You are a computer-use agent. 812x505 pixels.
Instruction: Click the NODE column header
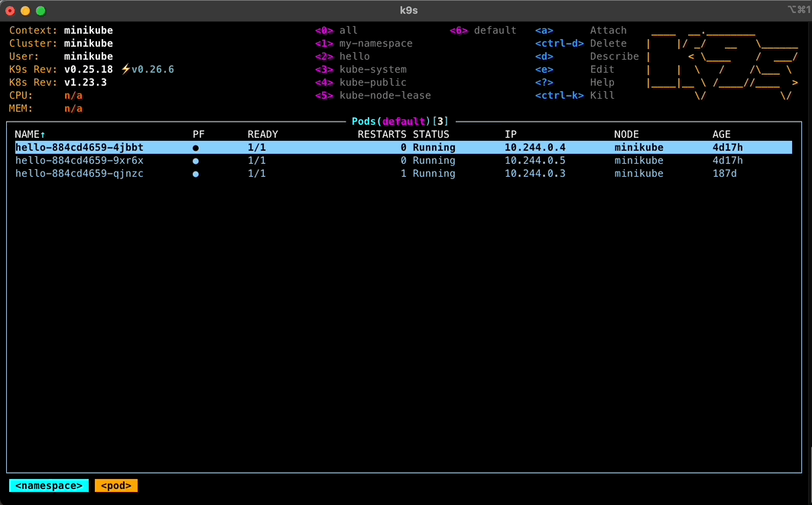[x=626, y=135]
